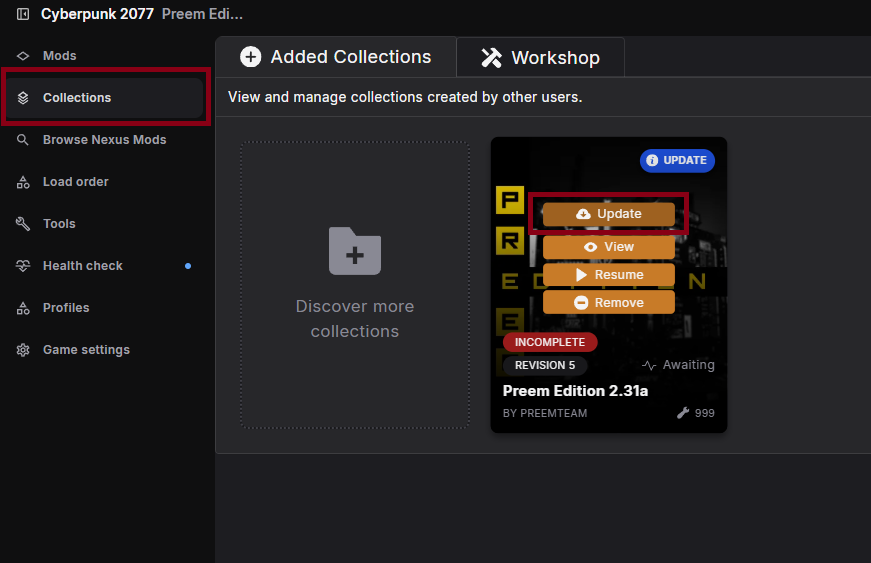Click the Preem Edition 2.31a title

[575, 391]
